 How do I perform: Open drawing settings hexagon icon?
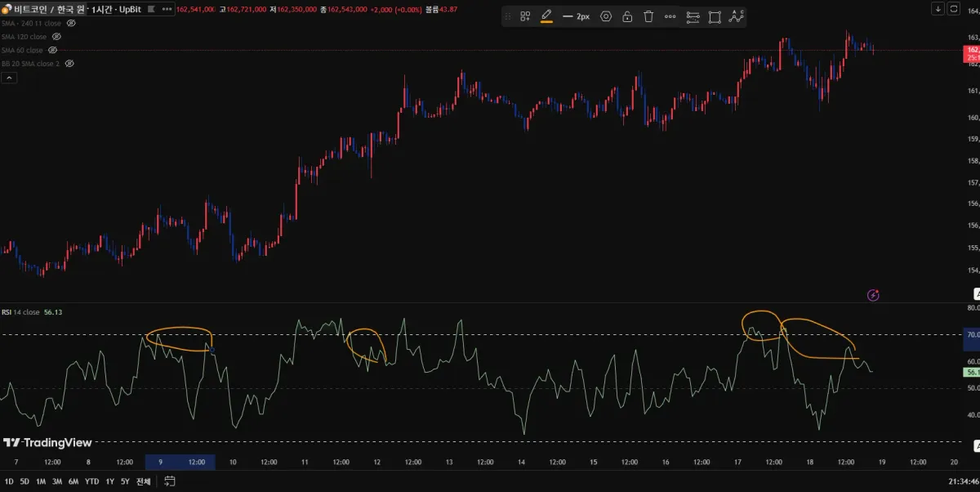tap(606, 16)
